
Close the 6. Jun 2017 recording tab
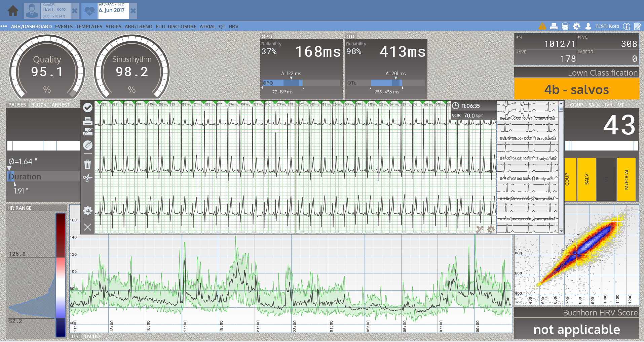point(133,11)
